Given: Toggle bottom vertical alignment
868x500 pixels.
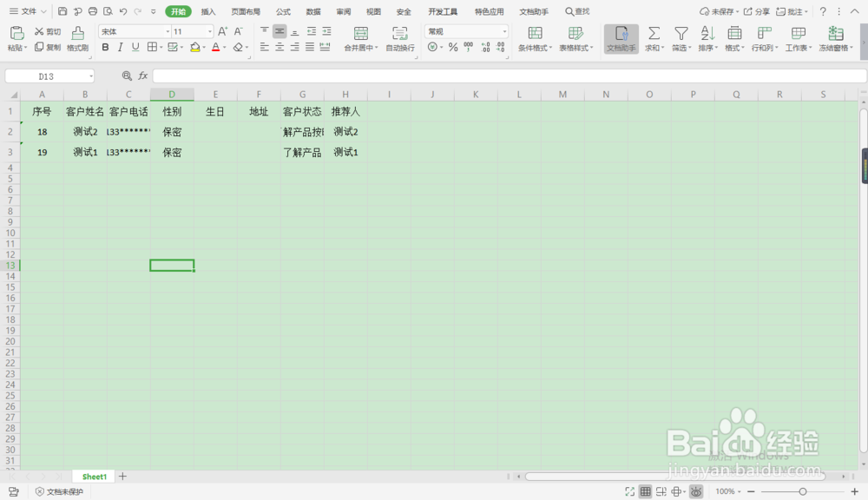Looking at the screenshot, I should point(294,31).
